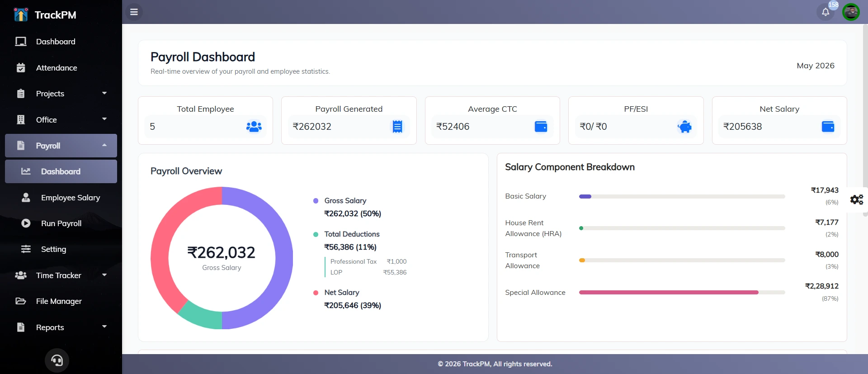Click the Payroll document icon
The height and width of the screenshot is (374, 868).
21,146
